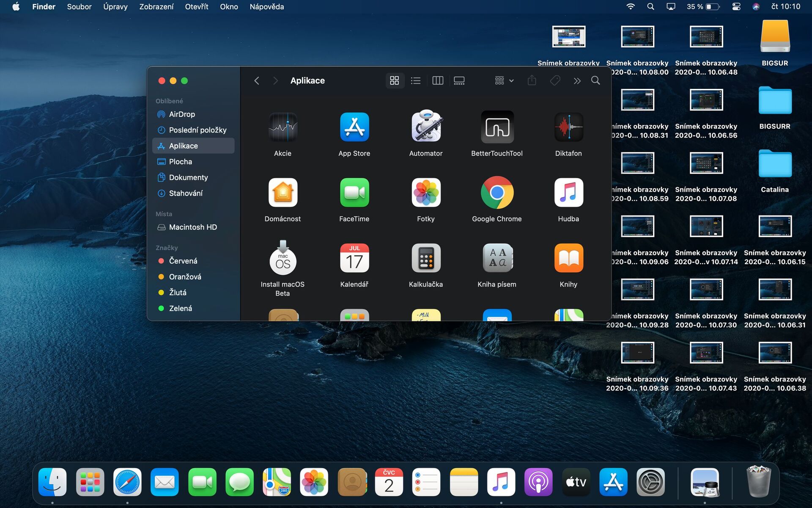Click the Červená tag color dot
This screenshot has height=508, width=812.
[x=161, y=261]
